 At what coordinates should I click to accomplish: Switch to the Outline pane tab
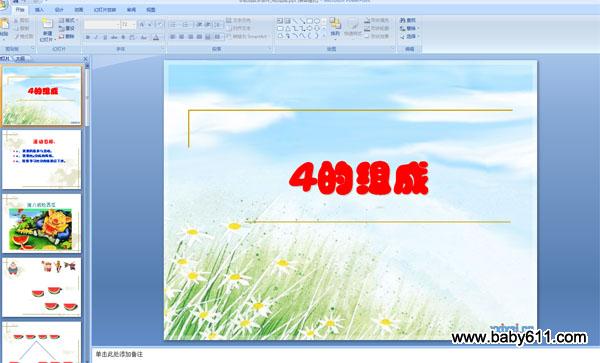tap(20, 59)
